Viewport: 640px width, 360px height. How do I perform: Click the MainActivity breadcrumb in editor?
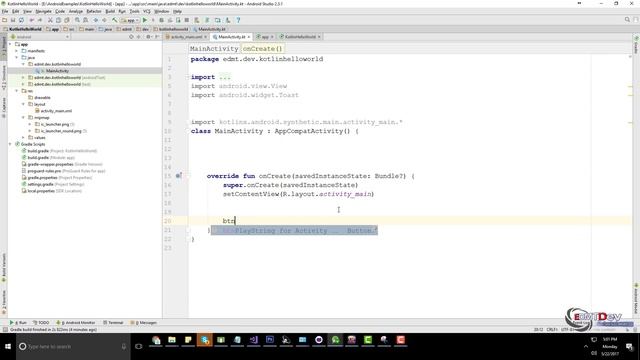(214, 49)
